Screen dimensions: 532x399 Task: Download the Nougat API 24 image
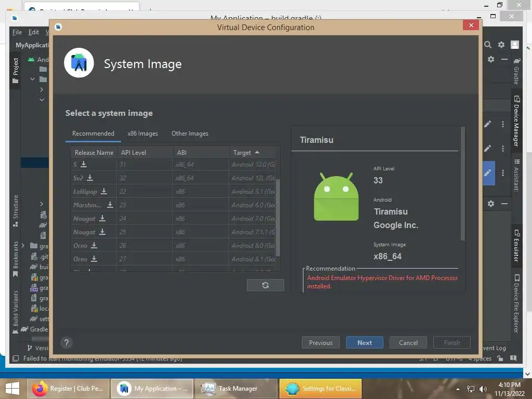coord(102,218)
